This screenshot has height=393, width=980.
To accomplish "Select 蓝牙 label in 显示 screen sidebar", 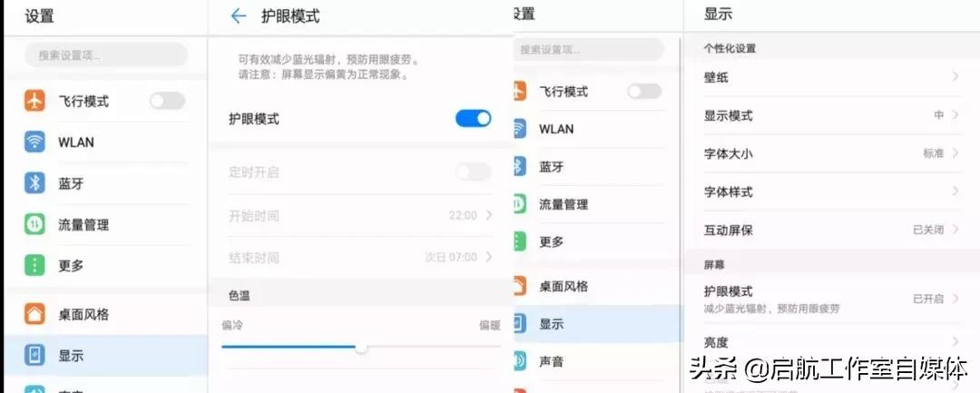I will tap(552, 167).
